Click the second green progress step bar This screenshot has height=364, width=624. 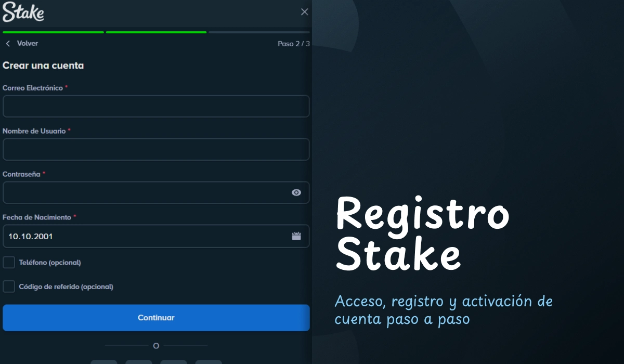tap(156, 32)
